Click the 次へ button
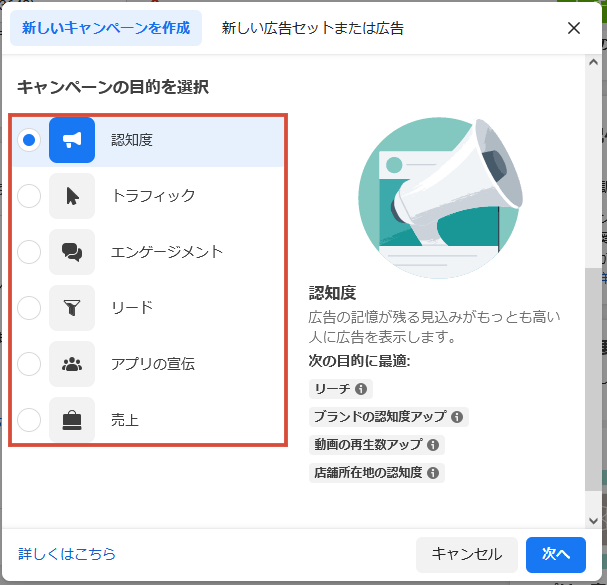Screen dimensions: 607x585 (556, 554)
